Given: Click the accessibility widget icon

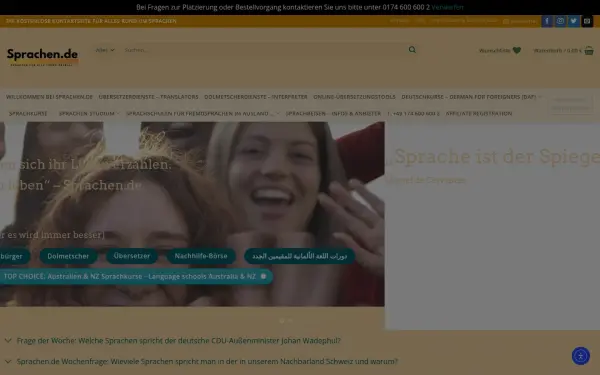Looking at the screenshot, I should pos(580,356).
